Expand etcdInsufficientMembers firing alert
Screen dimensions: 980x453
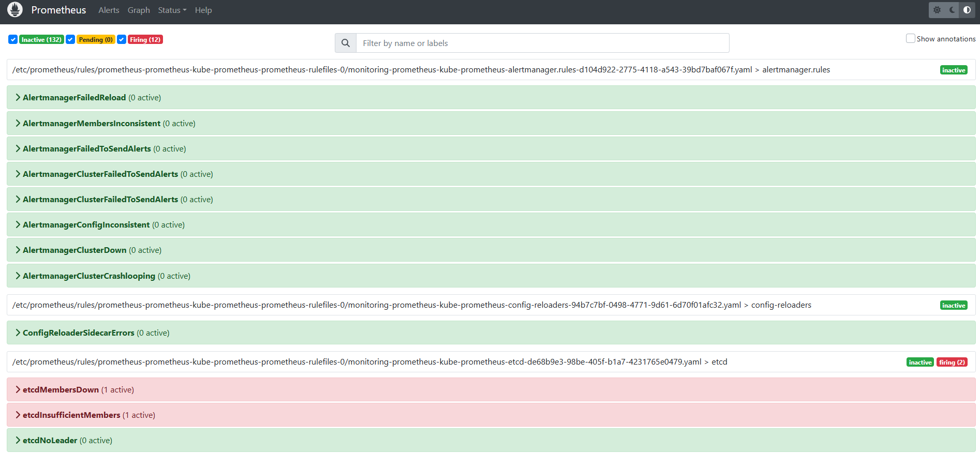tap(491, 415)
